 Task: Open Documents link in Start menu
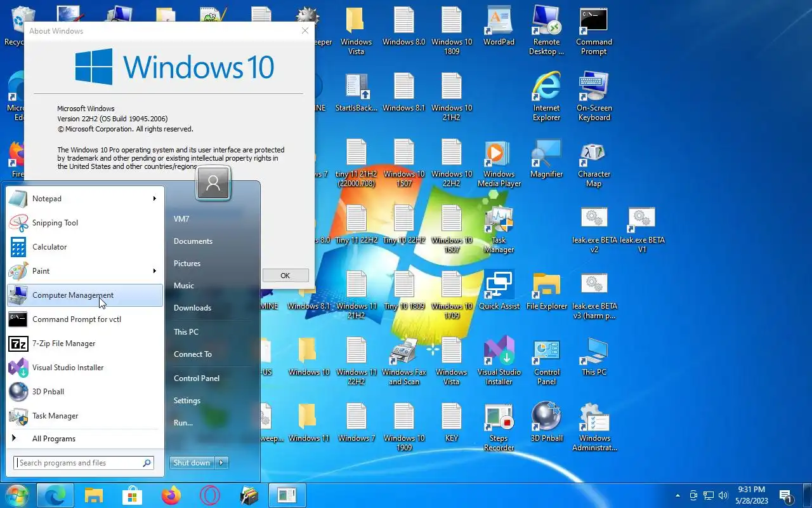(x=193, y=241)
